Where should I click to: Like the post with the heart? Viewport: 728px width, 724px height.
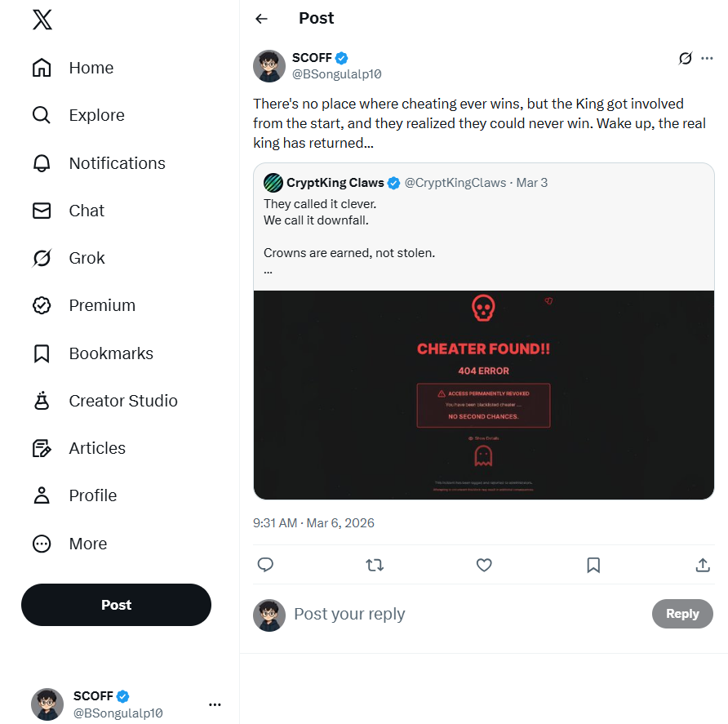pyautogui.click(x=484, y=565)
